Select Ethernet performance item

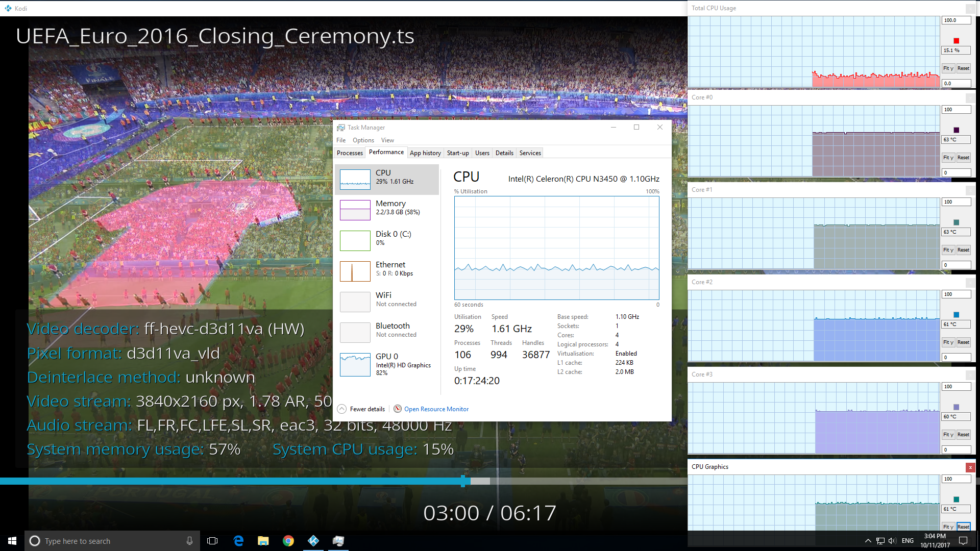click(387, 271)
